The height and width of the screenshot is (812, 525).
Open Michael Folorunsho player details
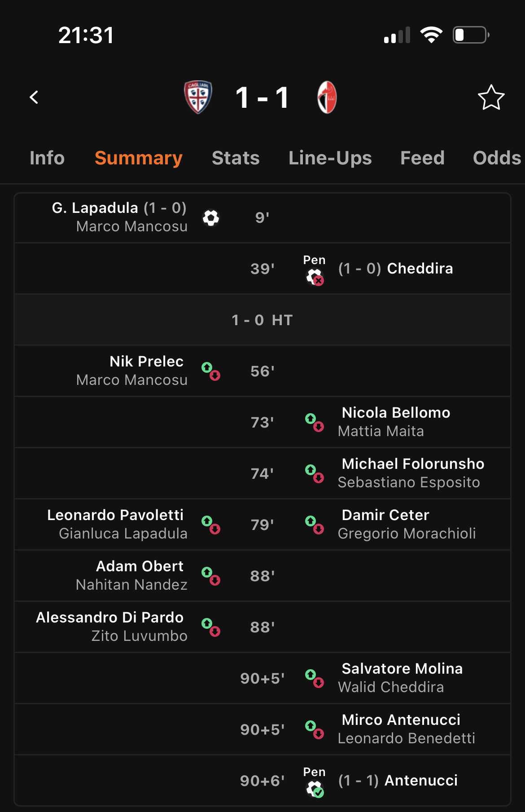413,463
